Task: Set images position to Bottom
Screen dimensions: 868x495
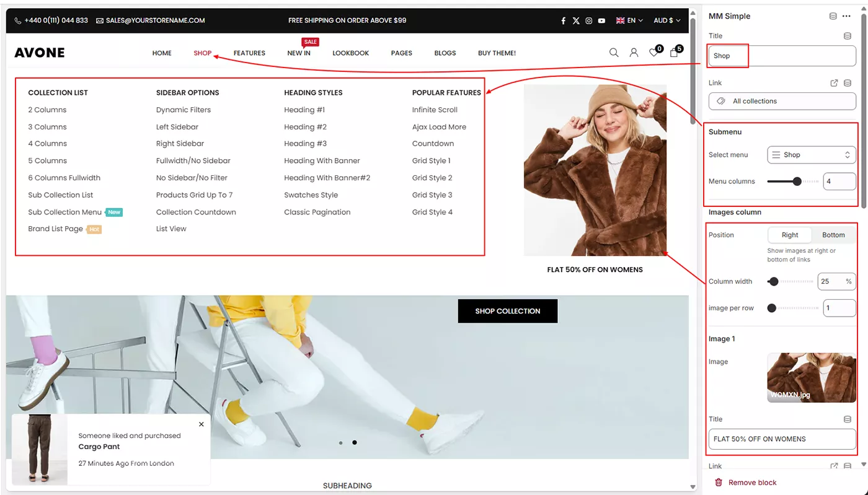Action: (x=833, y=235)
